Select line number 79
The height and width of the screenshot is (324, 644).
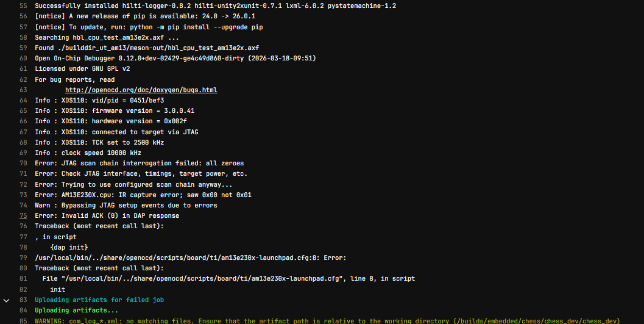pyautogui.click(x=23, y=258)
